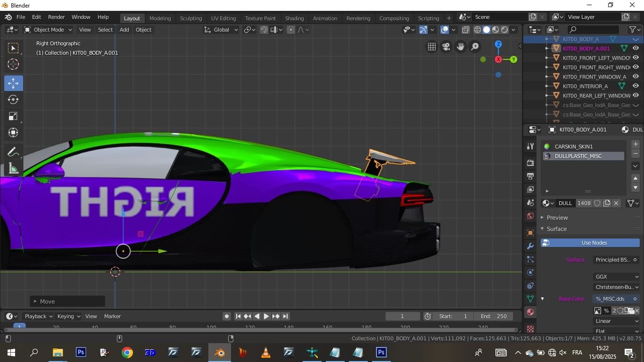Image resolution: width=644 pixels, height=362 pixels.
Task: Open the Render menu
Action: click(56, 17)
